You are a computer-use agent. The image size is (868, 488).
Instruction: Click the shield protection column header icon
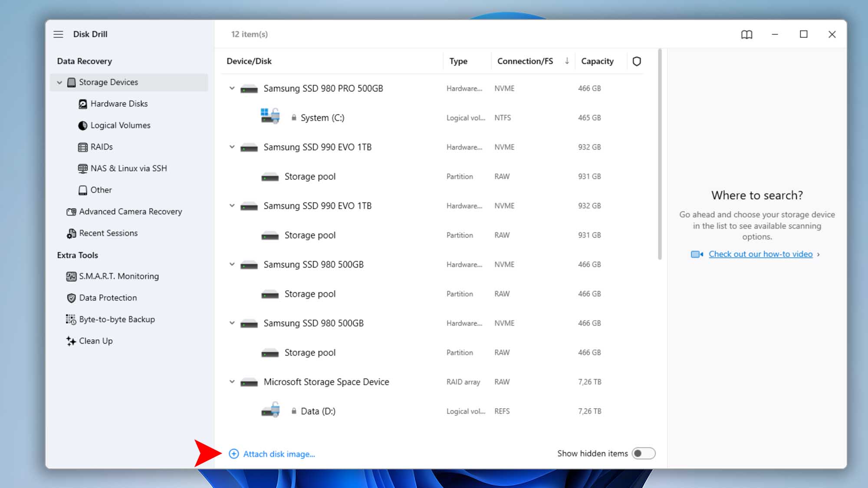click(637, 61)
